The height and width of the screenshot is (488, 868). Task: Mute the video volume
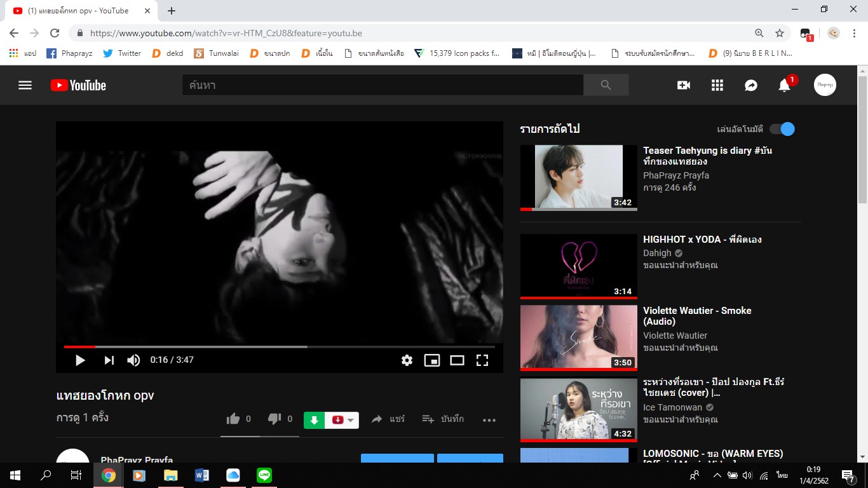pyautogui.click(x=133, y=360)
